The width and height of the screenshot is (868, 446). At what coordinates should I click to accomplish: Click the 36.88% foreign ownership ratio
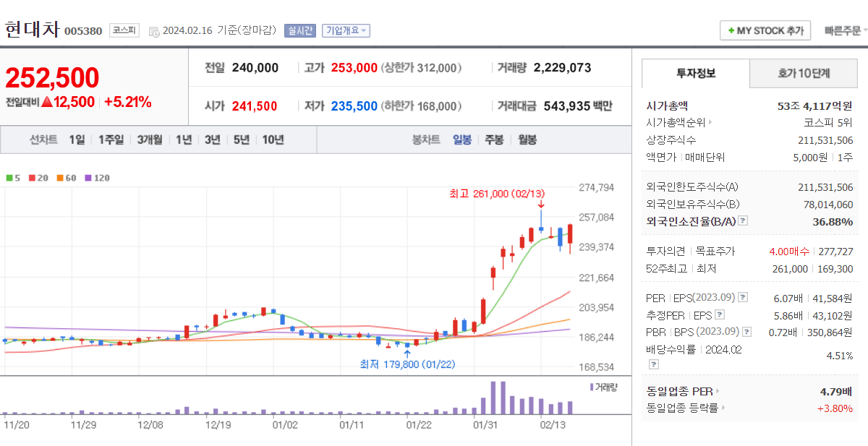pos(833,221)
